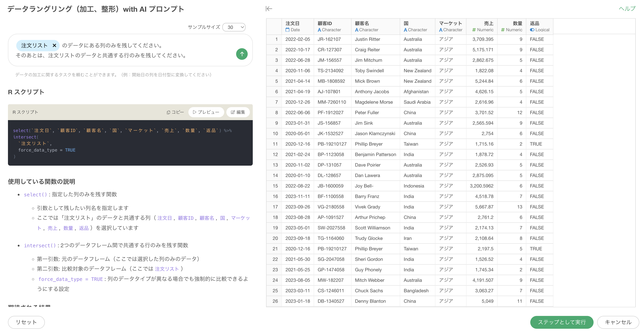Image resolution: width=644 pixels, height=332 pixels.
Task: Click the green send arrow button
Action: click(242, 54)
